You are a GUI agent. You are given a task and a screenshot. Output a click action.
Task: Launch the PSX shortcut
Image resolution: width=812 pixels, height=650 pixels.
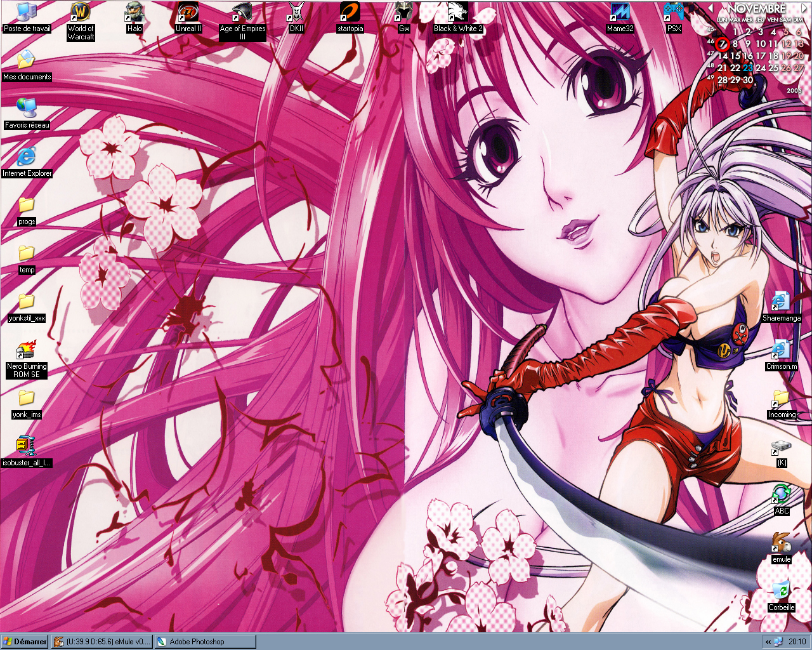pyautogui.click(x=674, y=17)
